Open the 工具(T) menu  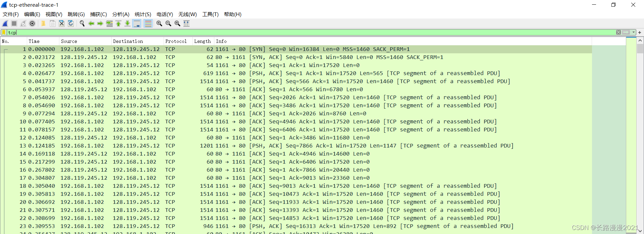tap(210, 14)
